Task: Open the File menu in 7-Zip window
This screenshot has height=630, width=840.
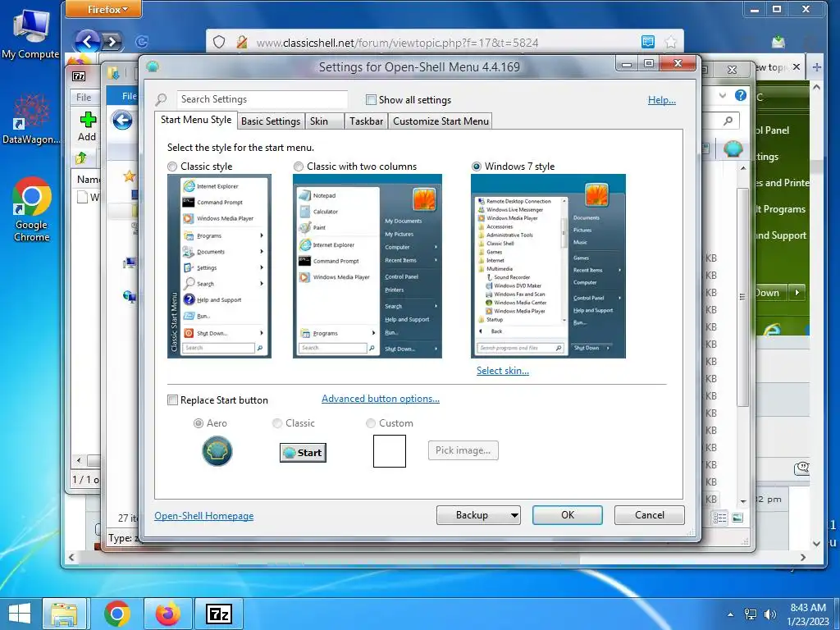Action: click(x=84, y=97)
